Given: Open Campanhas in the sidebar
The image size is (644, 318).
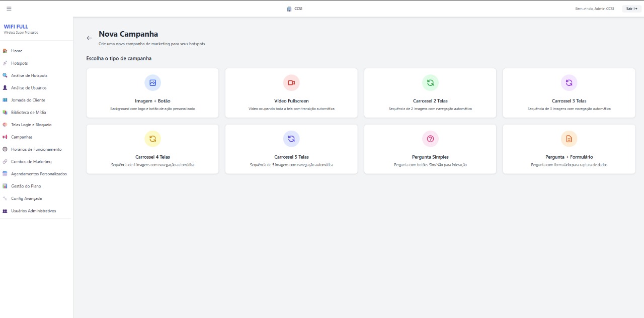Looking at the screenshot, I should click(x=22, y=137).
